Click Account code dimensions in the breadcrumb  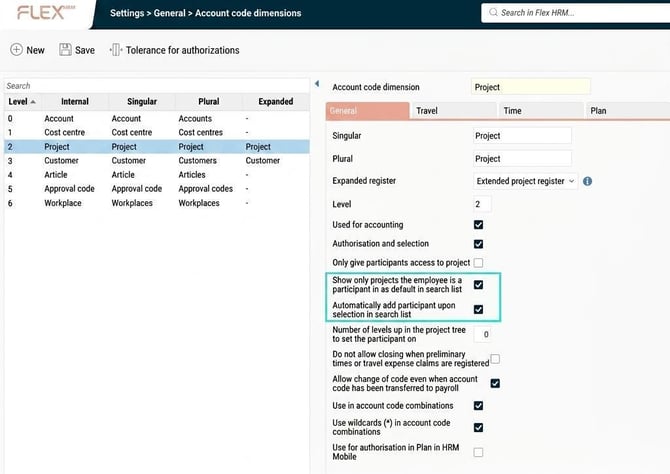coord(248,13)
